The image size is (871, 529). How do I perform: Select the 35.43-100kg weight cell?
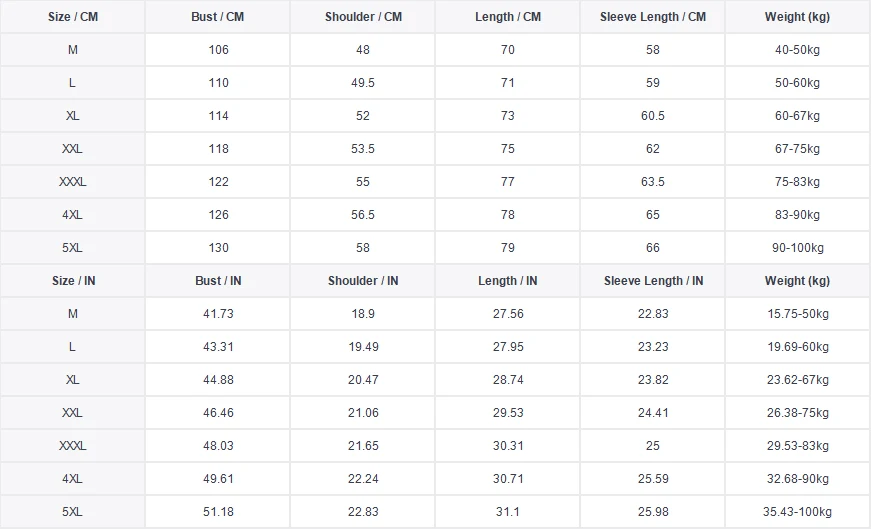point(798,512)
